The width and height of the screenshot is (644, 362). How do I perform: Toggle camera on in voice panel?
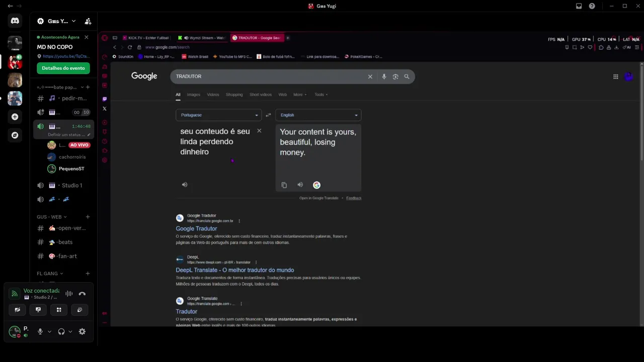tap(18, 310)
